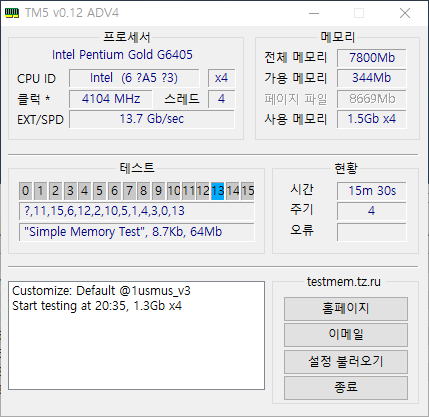The height and width of the screenshot is (417, 429).
Task: Click the 가용 메모리 label
Action: (x=295, y=78)
